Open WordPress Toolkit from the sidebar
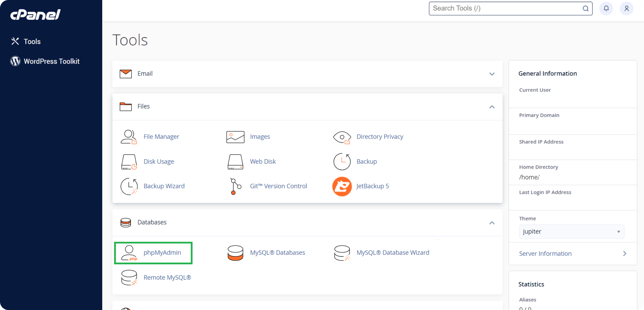Viewport: 644px width, 310px height. (x=51, y=61)
